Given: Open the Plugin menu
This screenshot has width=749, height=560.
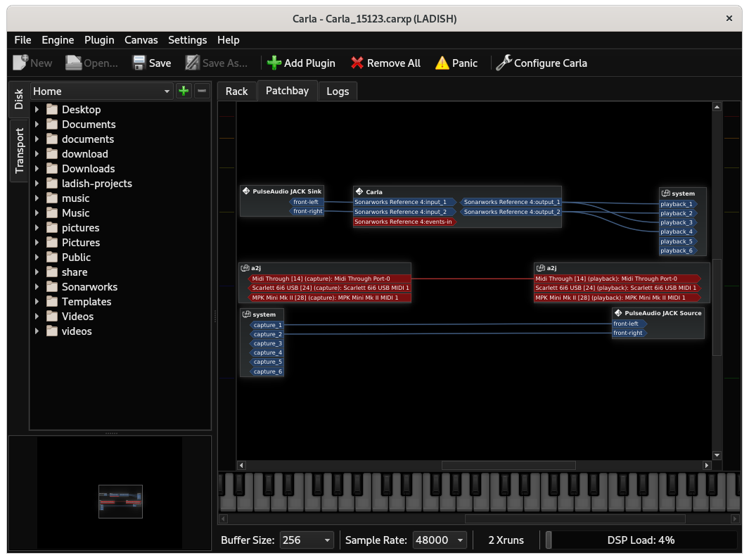Looking at the screenshot, I should click(99, 39).
